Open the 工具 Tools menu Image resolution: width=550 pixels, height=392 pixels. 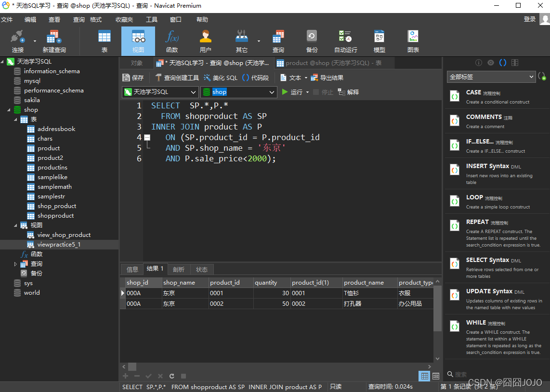[x=152, y=20]
